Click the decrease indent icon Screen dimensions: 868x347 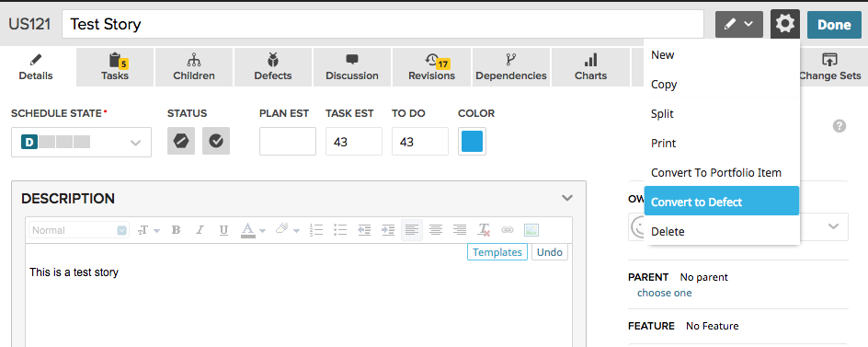(x=364, y=230)
